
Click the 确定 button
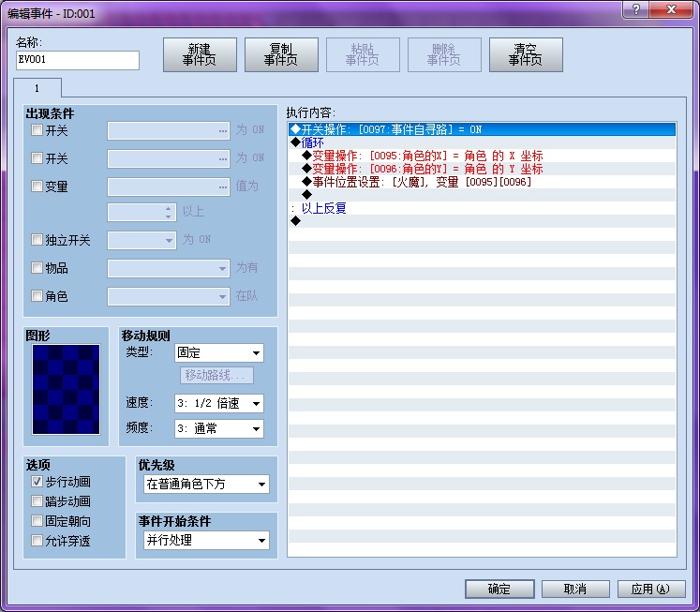tap(499, 589)
